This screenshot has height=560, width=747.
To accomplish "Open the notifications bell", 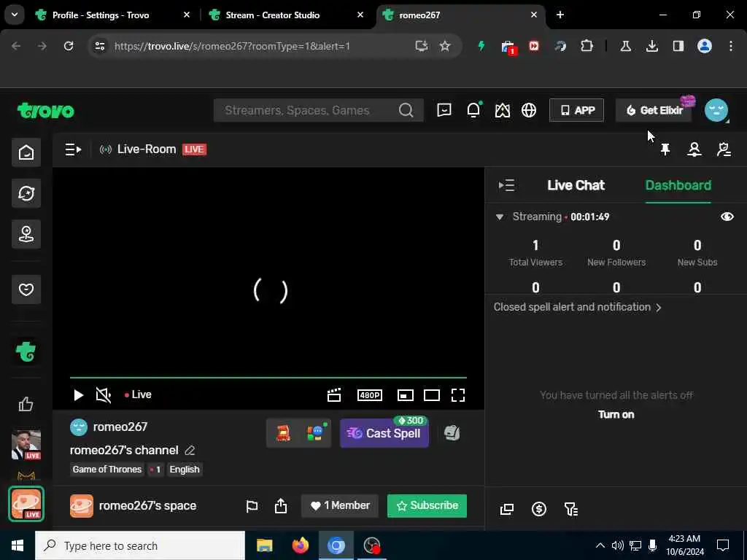I will point(473,110).
